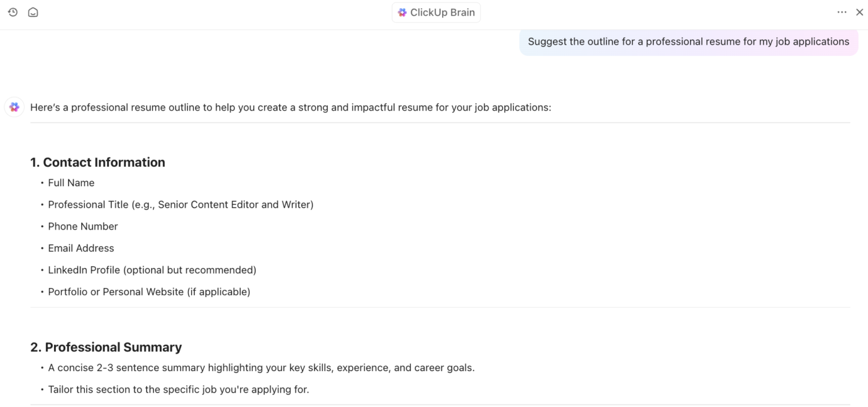Click the "Senior Content Editor and Writer" example text
The height and width of the screenshot is (407, 868).
click(x=236, y=205)
